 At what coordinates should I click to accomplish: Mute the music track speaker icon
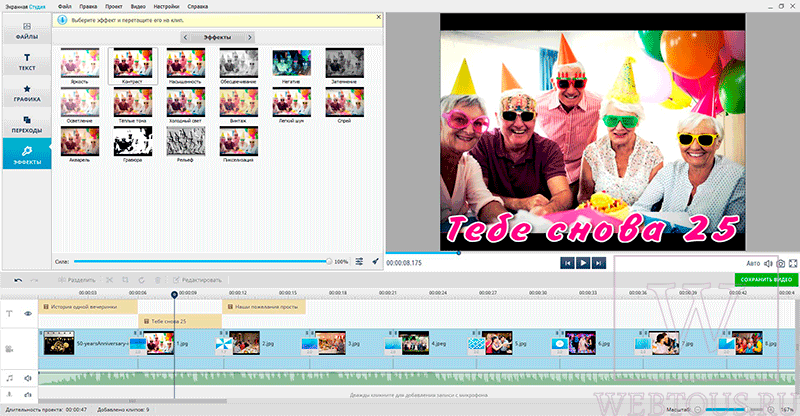pos(28,378)
